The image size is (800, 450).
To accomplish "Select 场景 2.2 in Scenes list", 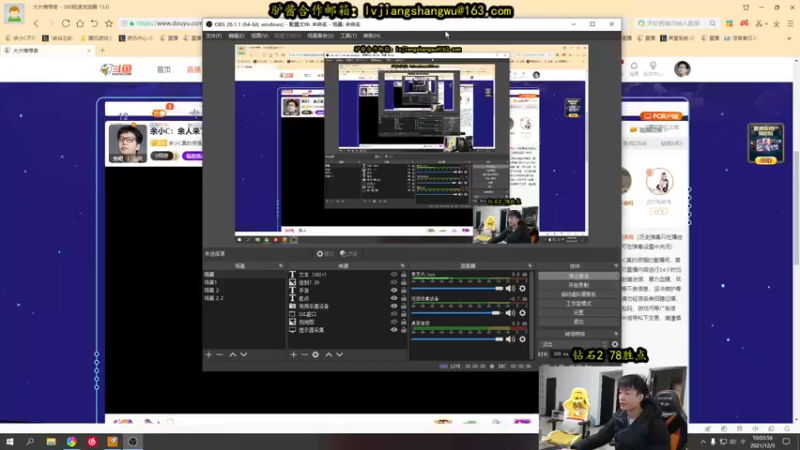I will (x=244, y=298).
